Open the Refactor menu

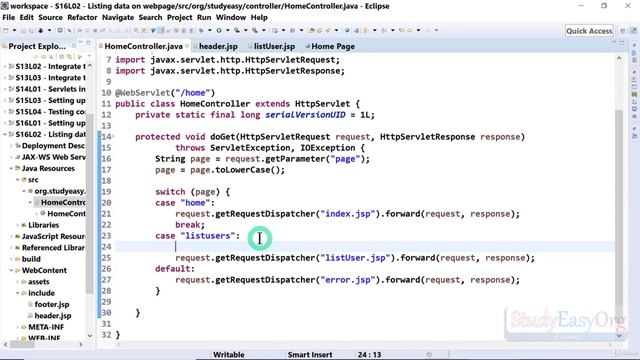pyautogui.click(x=82, y=18)
